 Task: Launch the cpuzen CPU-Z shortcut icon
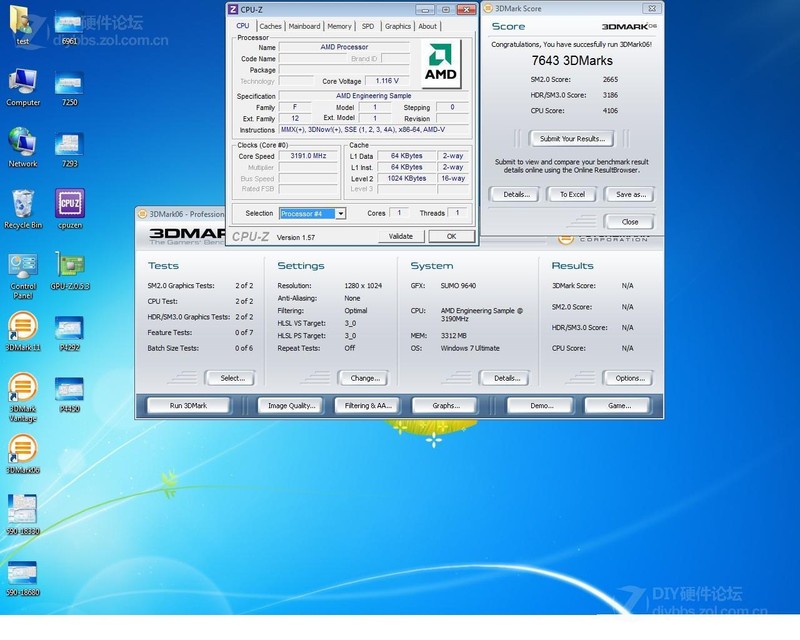70,209
